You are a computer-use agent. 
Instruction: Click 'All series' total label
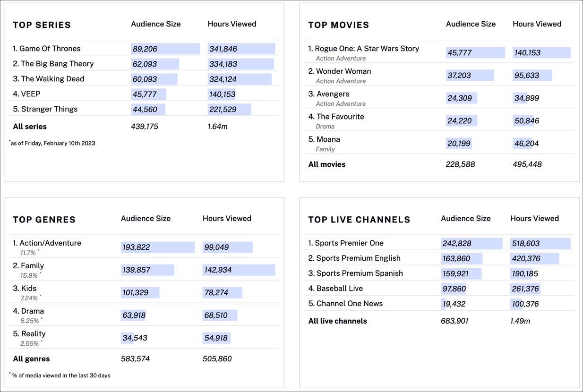30,127
